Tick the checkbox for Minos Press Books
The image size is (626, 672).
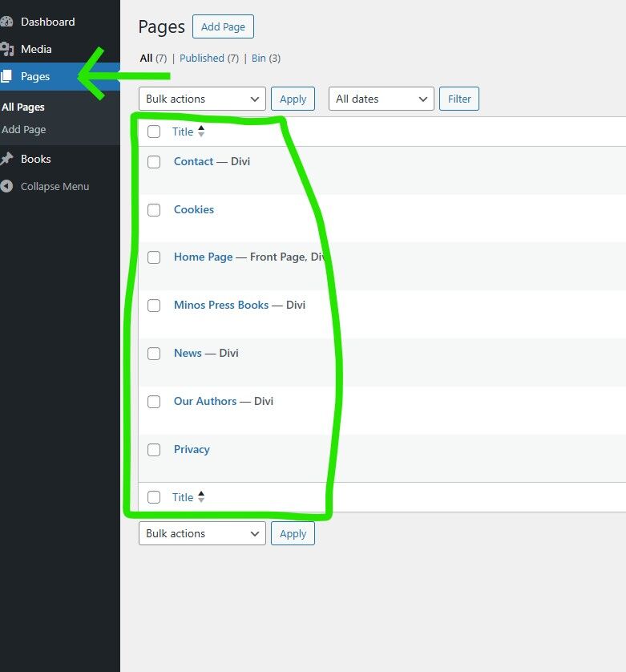(154, 306)
